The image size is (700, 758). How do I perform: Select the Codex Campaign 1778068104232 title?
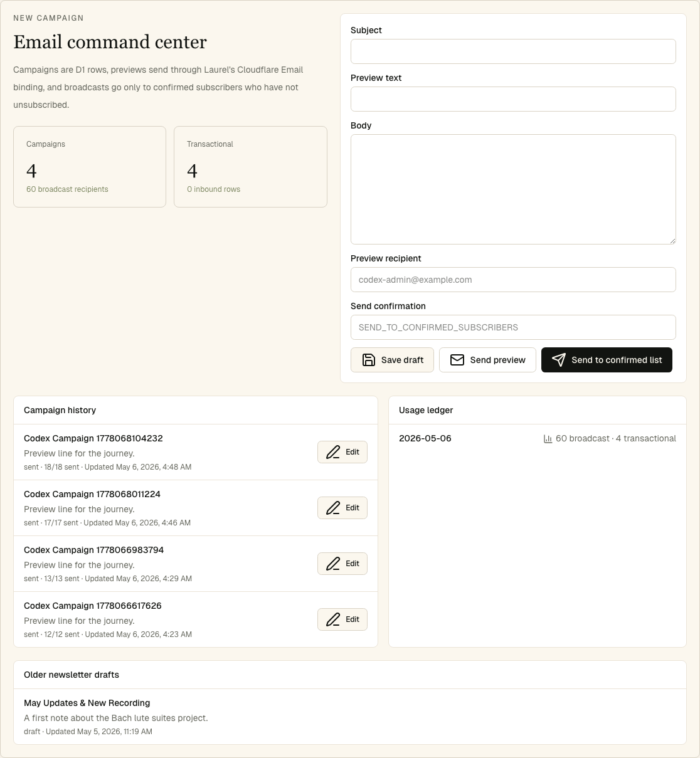pyautogui.click(x=93, y=438)
